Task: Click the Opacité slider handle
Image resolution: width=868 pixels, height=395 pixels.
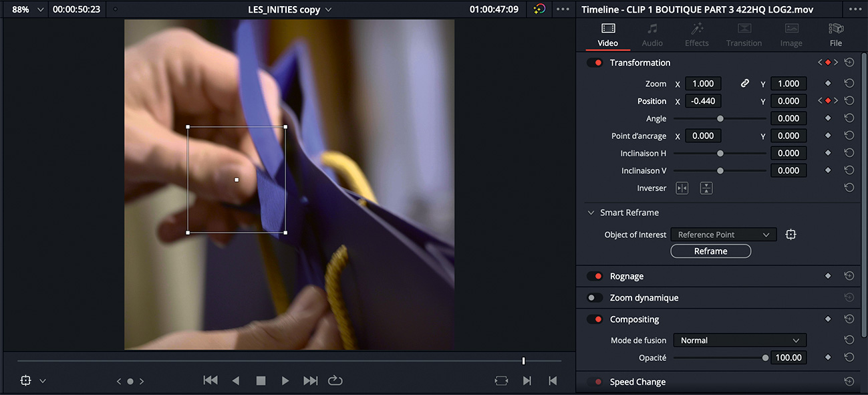Action: 765,358
